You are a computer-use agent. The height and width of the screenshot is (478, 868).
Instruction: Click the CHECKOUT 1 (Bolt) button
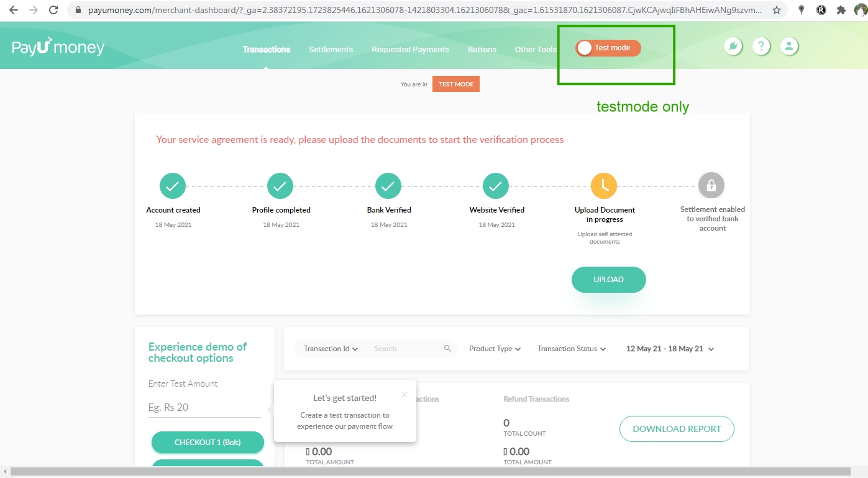[x=208, y=442]
